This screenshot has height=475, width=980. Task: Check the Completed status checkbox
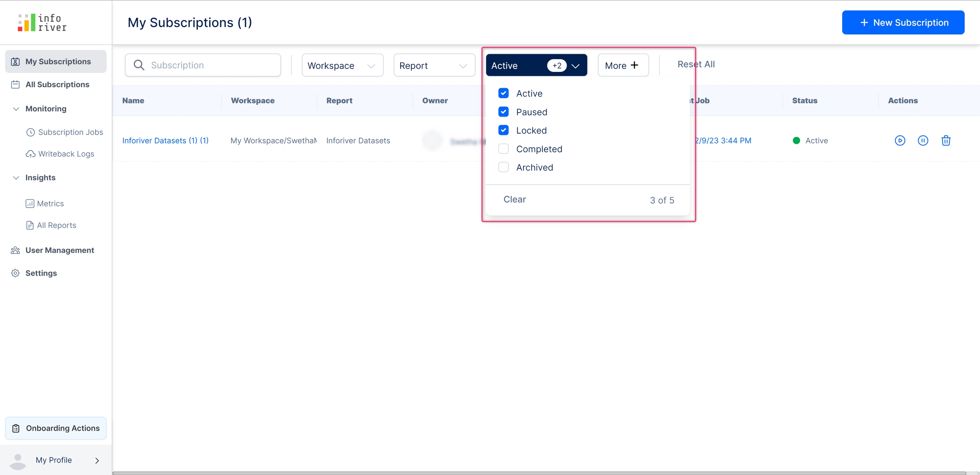(x=503, y=149)
